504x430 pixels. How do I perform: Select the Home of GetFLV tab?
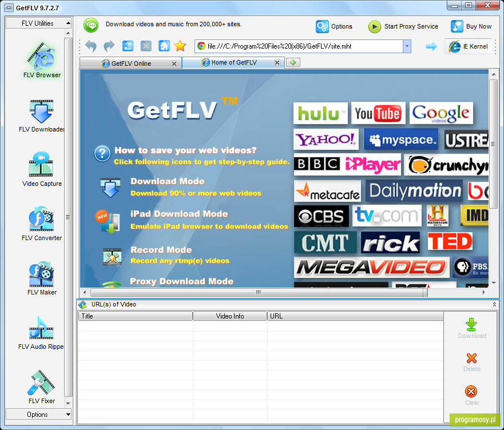[233, 62]
